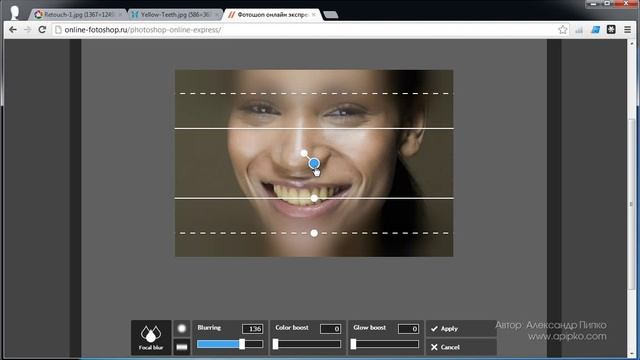The image size is (640, 360).
Task: Click the black square extension icon
Action: (611, 29)
